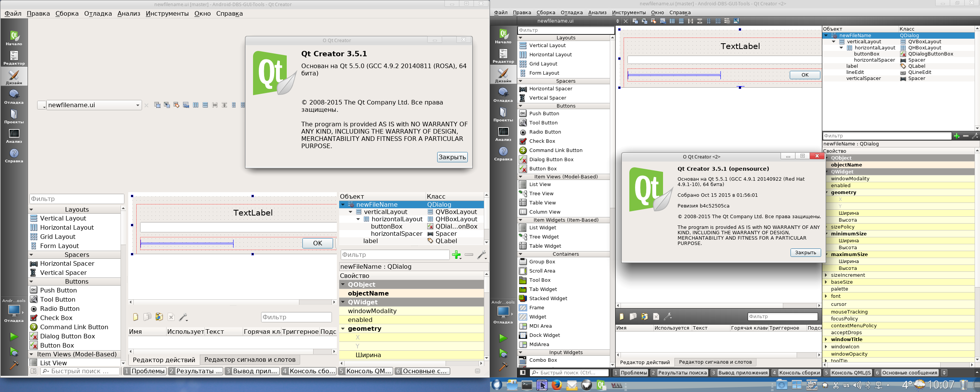Collapse Spacers category in Qt Creator <2> widget box
Image resolution: width=980 pixels, height=392 pixels.
pyautogui.click(x=521, y=81)
